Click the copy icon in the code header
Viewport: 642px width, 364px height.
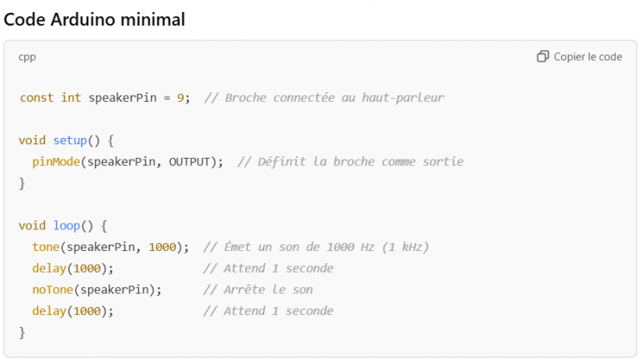coord(543,57)
